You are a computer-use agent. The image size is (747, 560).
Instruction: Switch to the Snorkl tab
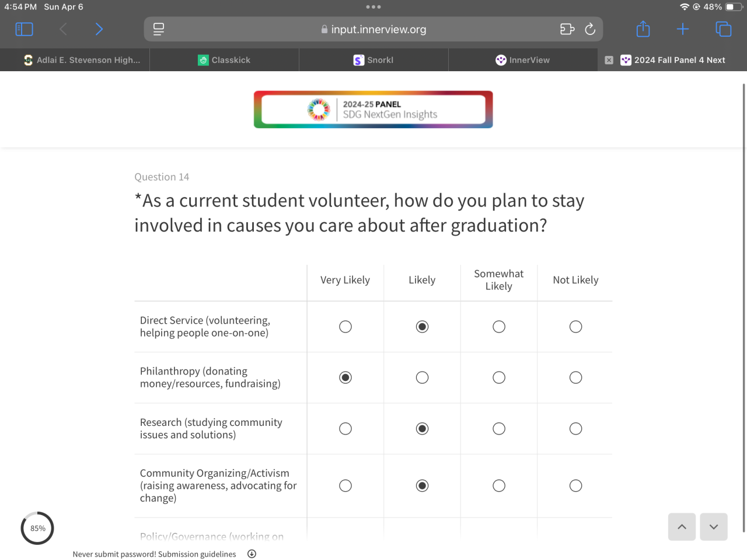pyautogui.click(x=373, y=60)
